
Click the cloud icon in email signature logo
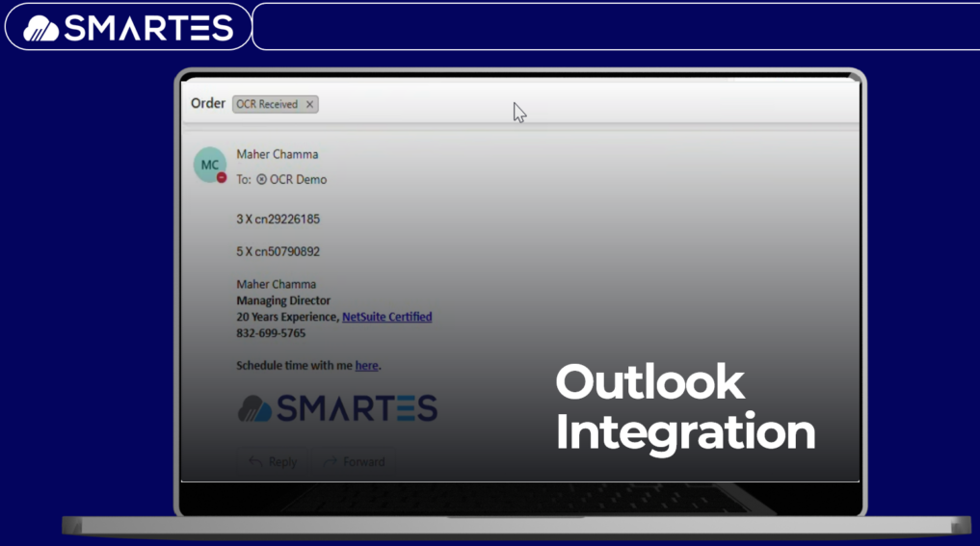tap(254, 408)
